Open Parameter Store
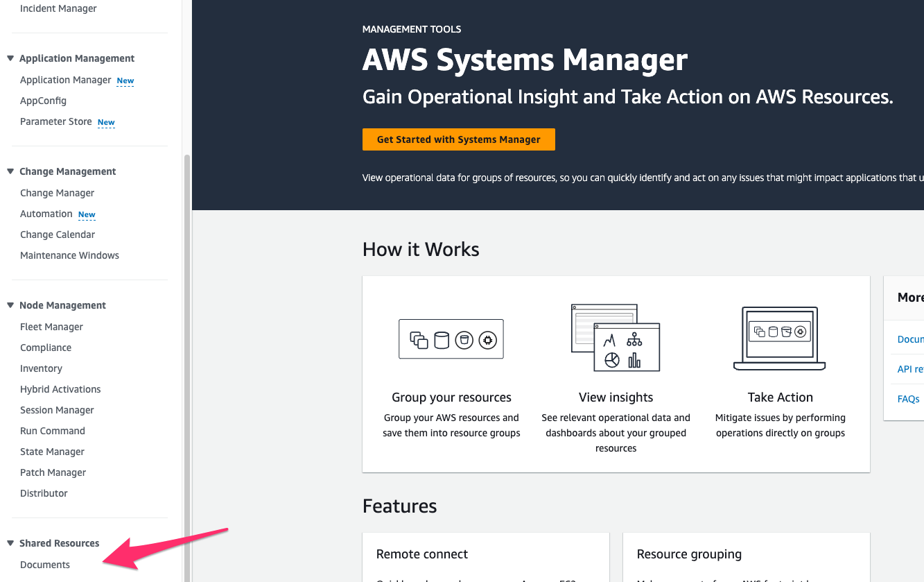Screen dimensions: 924x582 tap(55, 121)
